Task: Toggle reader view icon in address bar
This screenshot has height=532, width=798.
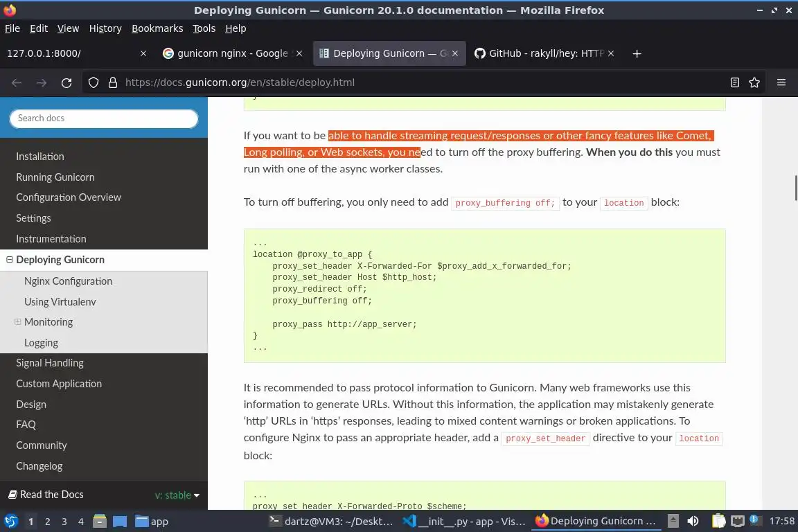Action: 734,82
